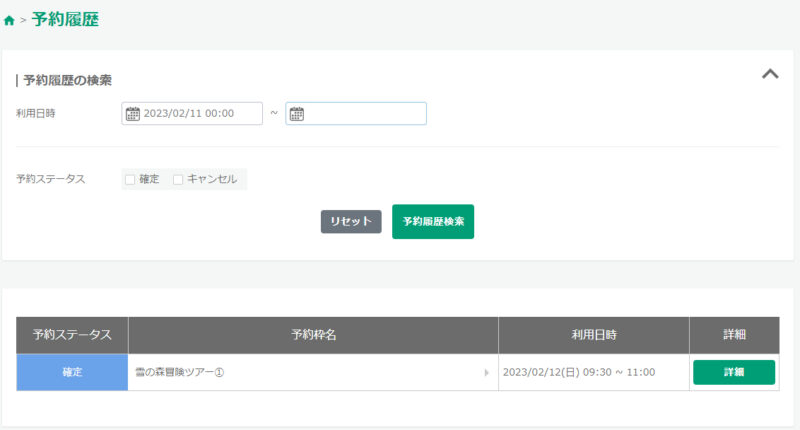800x430 pixels.
Task: Check the 確定 status checkbox
Action: (130, 180)
